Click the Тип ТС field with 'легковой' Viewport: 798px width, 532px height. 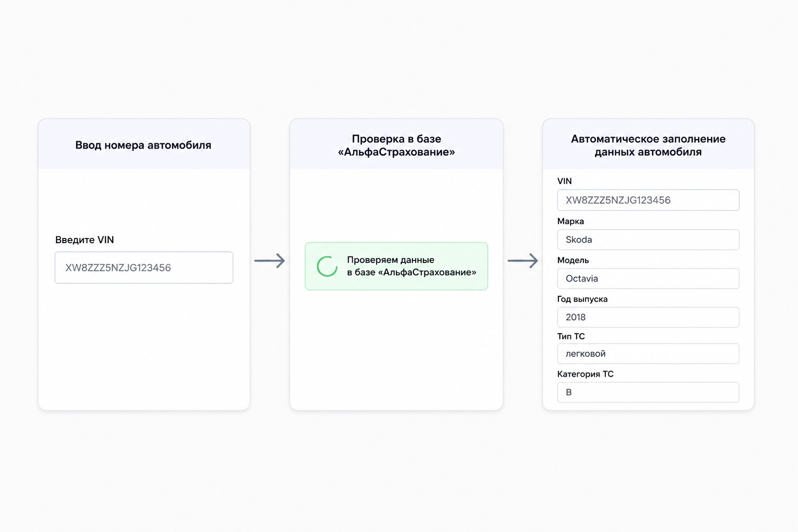pyautogui.click(x=648, y=353)
